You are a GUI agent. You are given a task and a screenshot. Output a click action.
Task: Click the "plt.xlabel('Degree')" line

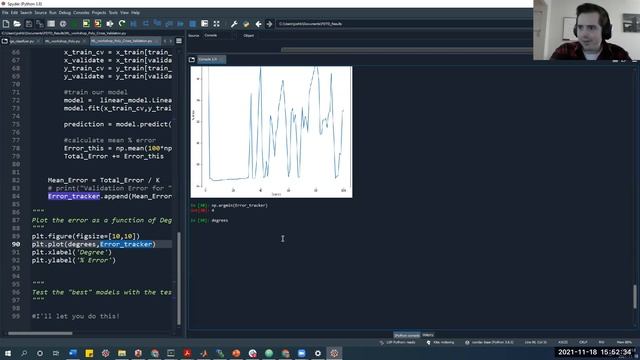(x=71, y=252)
